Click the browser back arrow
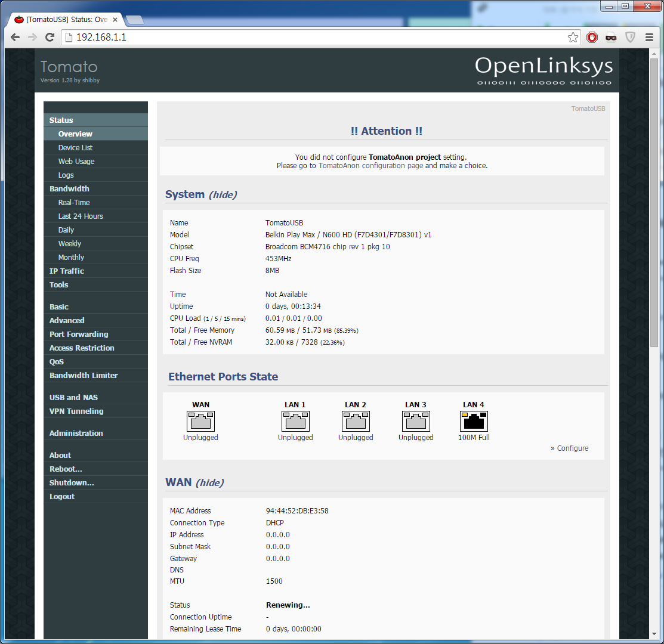The height and width of the screenshot is (644, 664). point(16,37)
